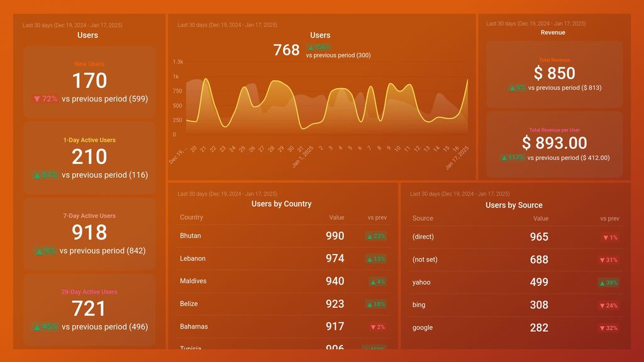Click the 23% increase badge for Bhutan
Screen dimensions: 644x362
pos(376,236)
